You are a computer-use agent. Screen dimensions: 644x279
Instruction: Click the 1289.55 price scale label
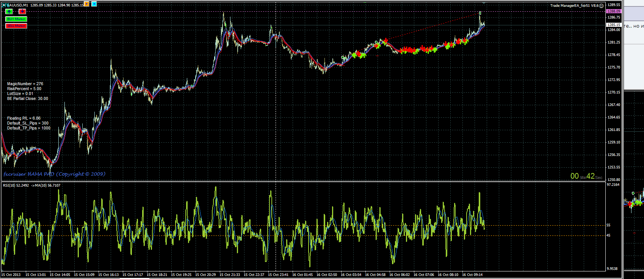tap(614, 5)
